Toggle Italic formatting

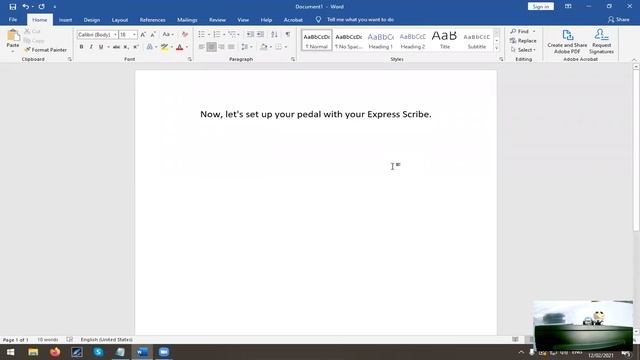click(91, 47)
